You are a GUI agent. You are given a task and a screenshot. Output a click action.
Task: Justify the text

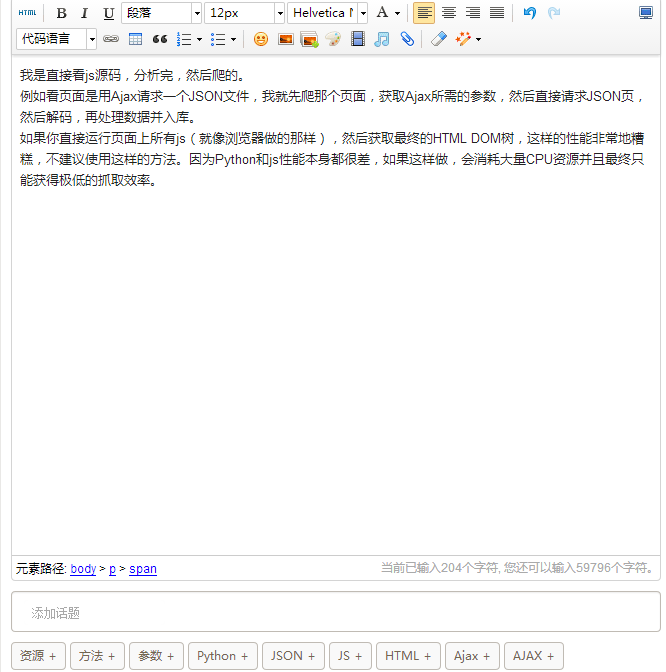pyautogui.click(x=497, y=13)
